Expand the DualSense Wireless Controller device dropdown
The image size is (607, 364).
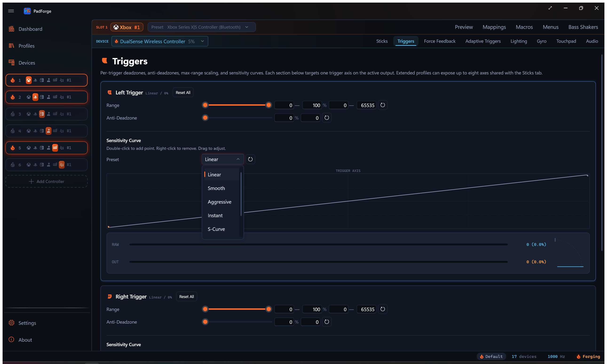click(x=160, y=42)
